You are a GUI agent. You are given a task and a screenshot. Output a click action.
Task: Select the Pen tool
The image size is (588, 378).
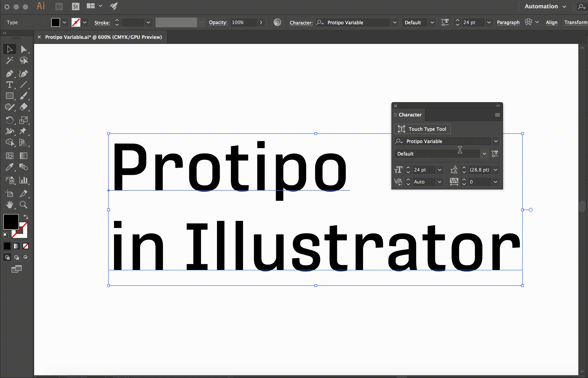pos(9,74)
